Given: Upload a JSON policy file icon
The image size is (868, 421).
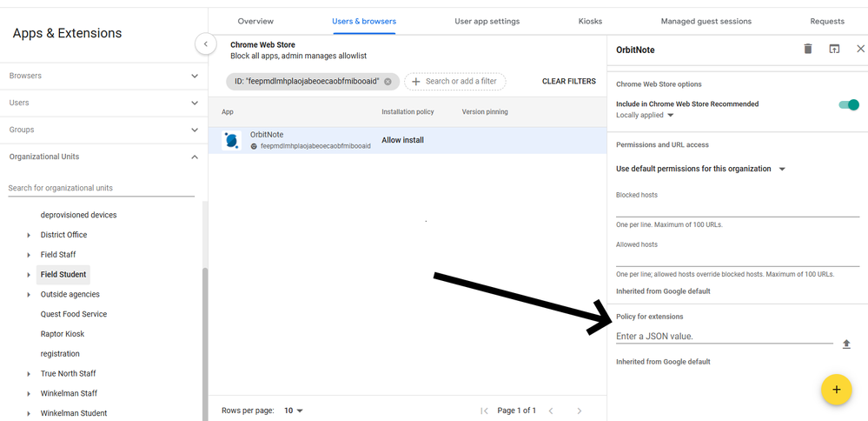Looking at the screenshot, I should 846,344.
